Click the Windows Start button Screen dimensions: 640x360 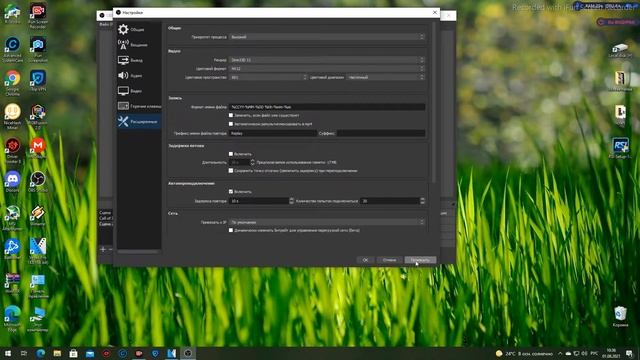[8, 353]
